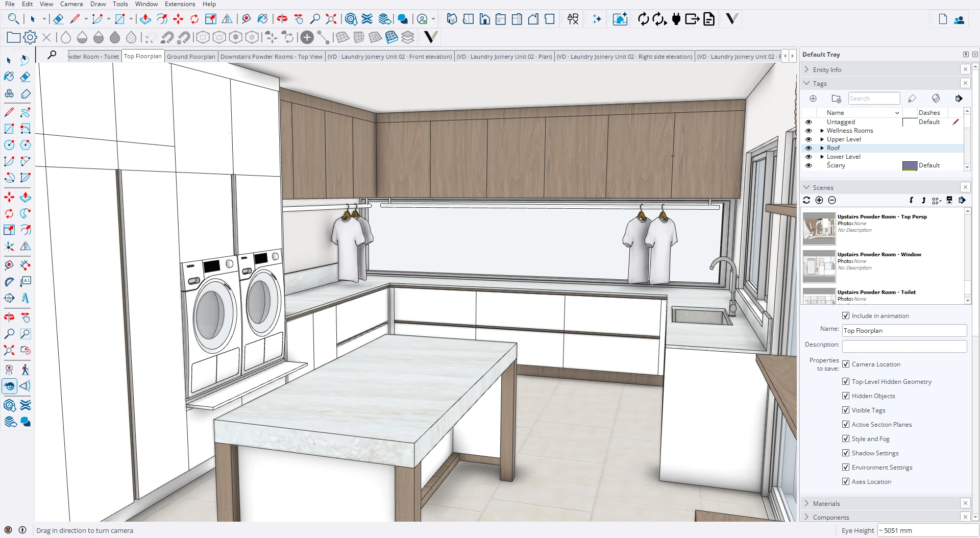The width and height of the screenshot is (980, 538).
Task: Select the Move tool in top toolbar
Action: [x=178, y=19]
